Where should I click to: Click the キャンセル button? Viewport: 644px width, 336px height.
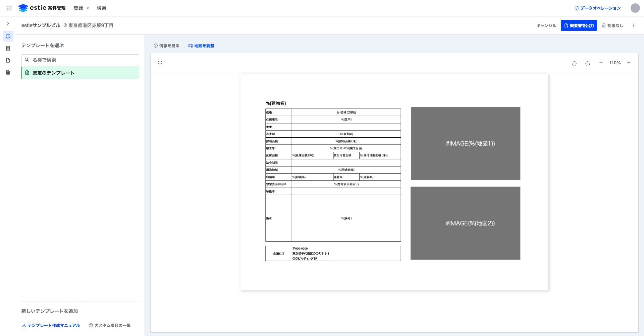point(546,25)
